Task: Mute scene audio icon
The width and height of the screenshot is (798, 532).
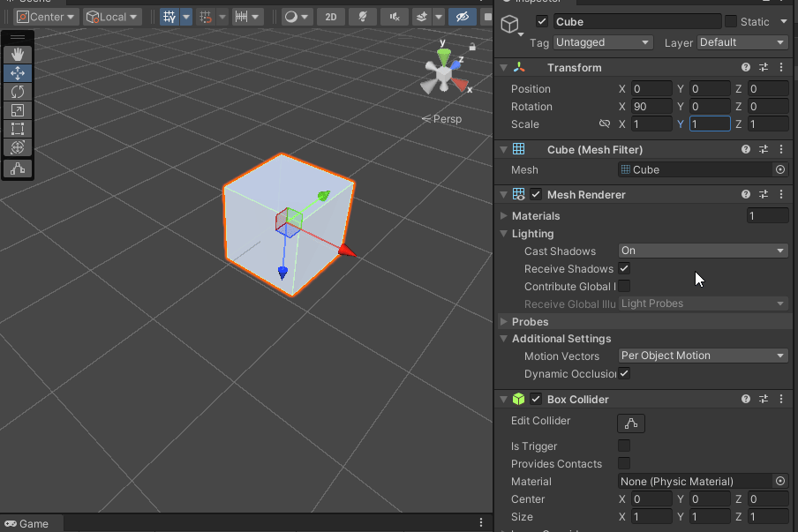Action: click(x=395, y=17)
